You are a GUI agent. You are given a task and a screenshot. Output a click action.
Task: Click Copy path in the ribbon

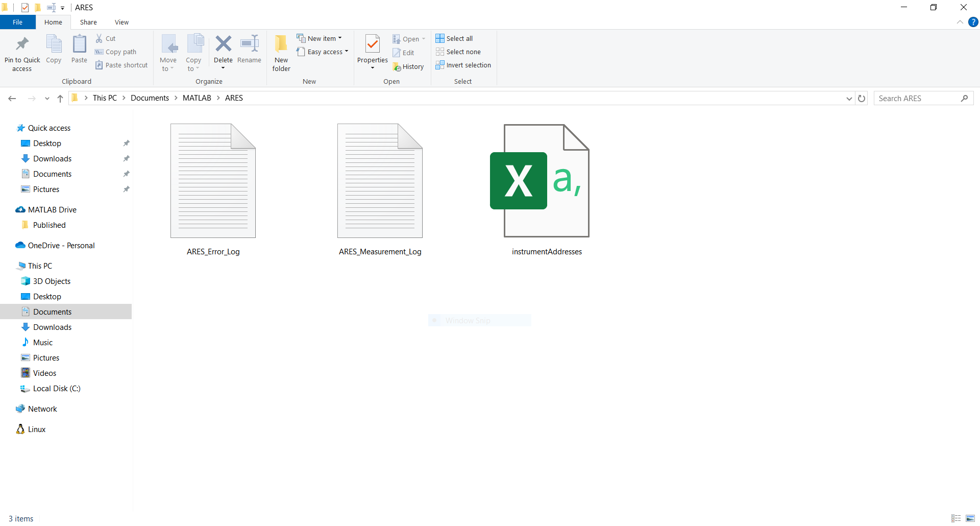tap(116, 52)
